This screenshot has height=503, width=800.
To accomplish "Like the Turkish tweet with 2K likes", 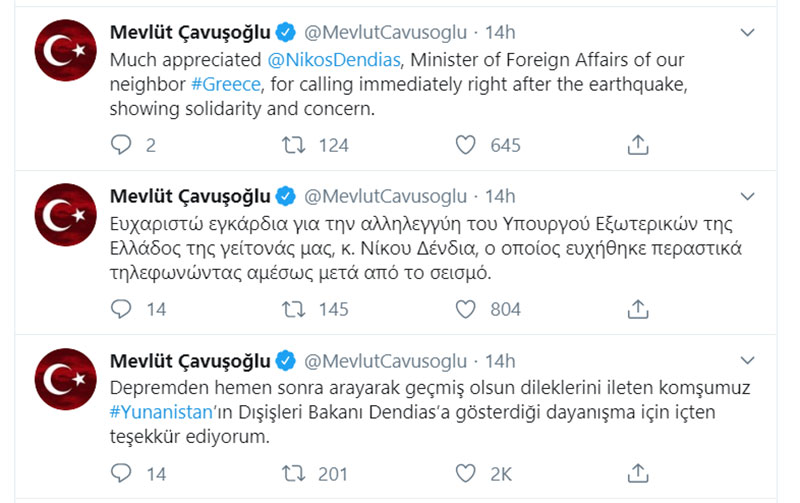I will [465, 473].
